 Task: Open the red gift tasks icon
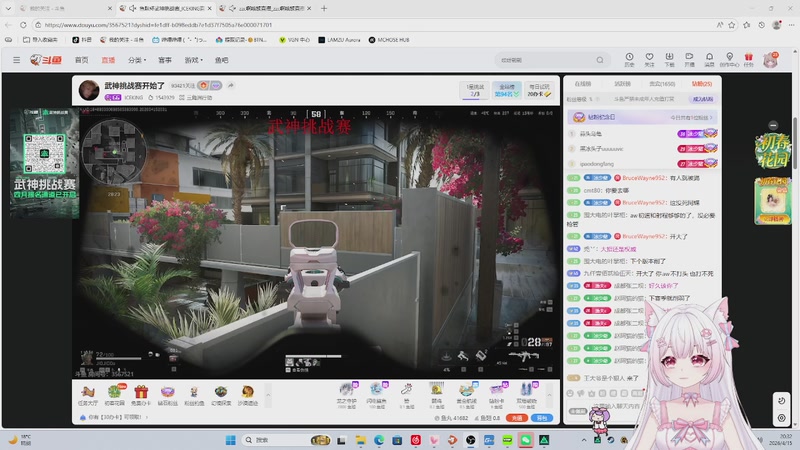(748, 60)
